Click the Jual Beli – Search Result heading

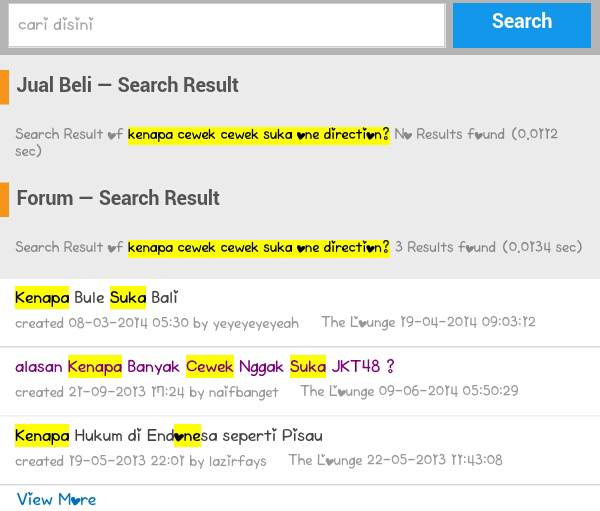(127, 85)
